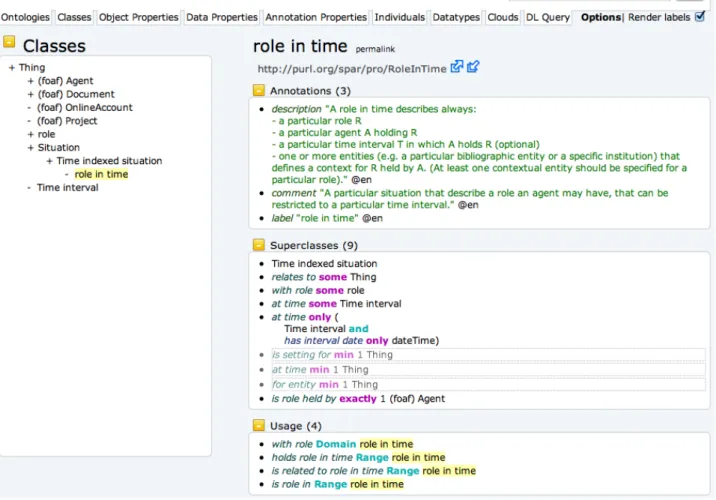716x500 pixels.
Task: Click 'holds role in time' usage link
Action: (312, 457)
